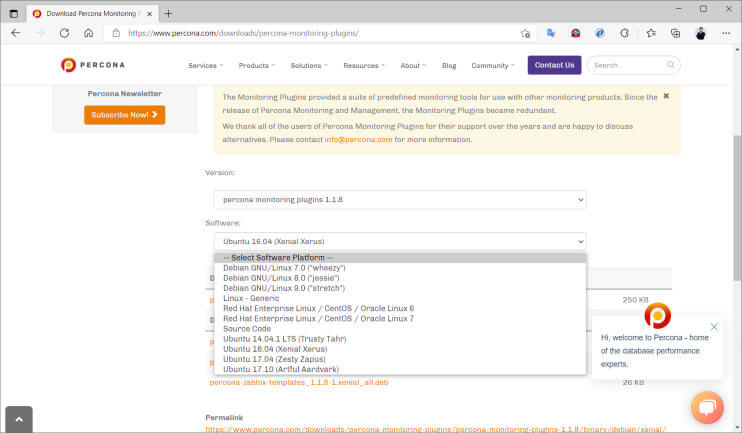Viewport: 742px width, 433px height.
Task: Open the Solutions menu
Action: [309, 65]
